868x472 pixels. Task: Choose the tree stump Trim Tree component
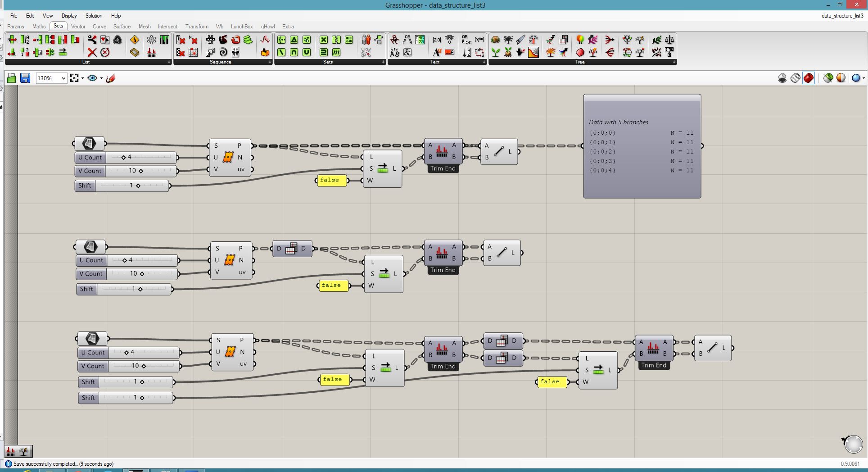click(495, 40)
